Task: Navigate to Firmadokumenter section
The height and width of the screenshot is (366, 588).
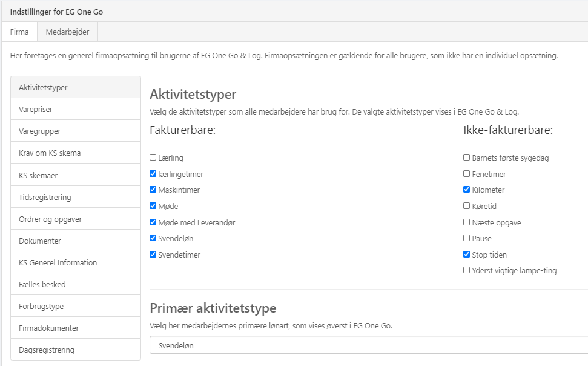Action: click(48, 328)
